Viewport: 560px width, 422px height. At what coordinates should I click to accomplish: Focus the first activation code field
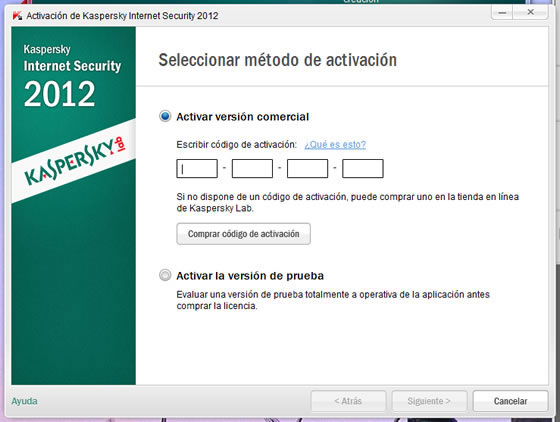(197, 169)
